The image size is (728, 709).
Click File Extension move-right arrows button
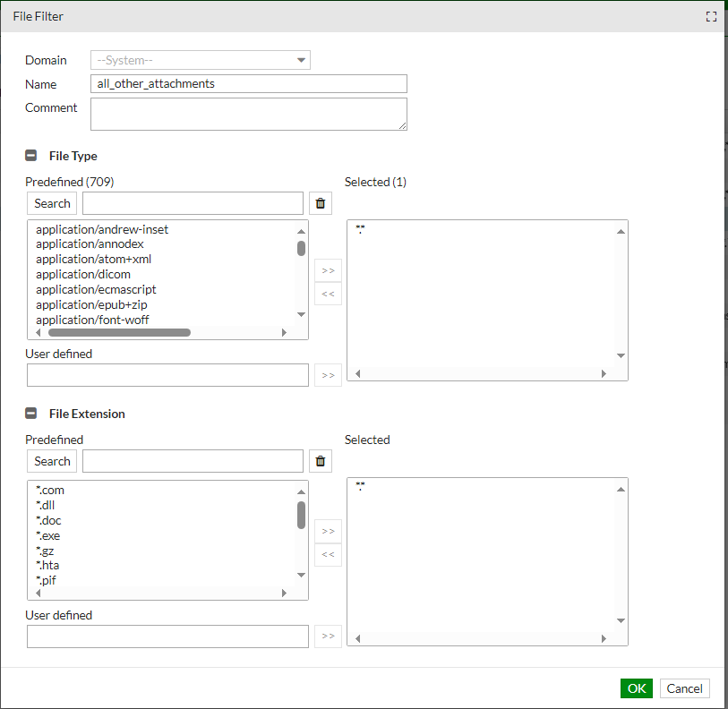pos(328,531)
